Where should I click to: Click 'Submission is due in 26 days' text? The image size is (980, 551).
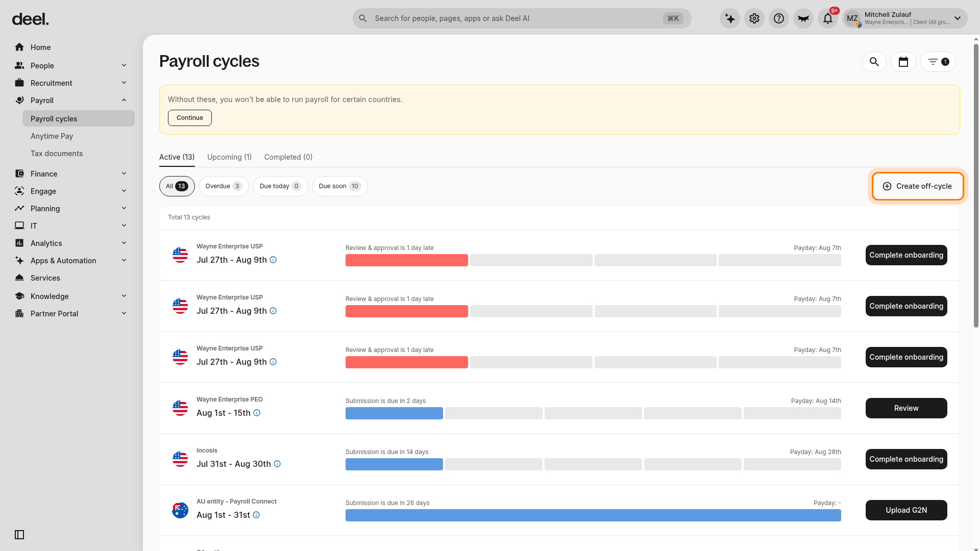[x=387, y=503]
